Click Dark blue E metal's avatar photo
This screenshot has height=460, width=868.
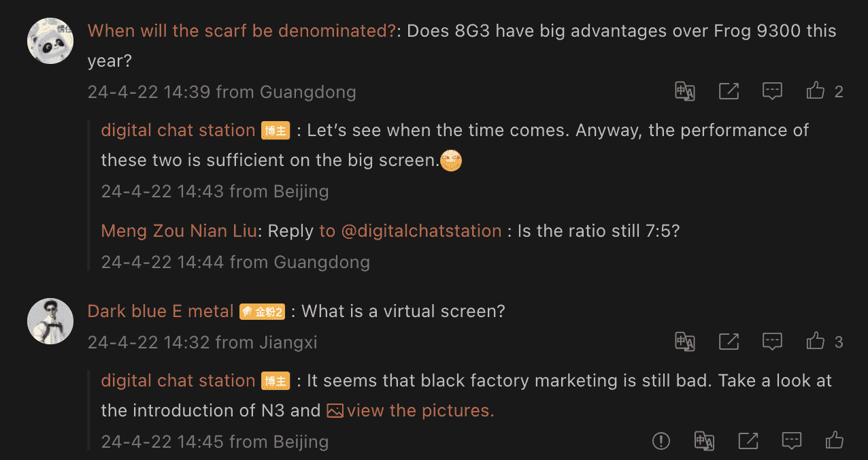[50, 321]
